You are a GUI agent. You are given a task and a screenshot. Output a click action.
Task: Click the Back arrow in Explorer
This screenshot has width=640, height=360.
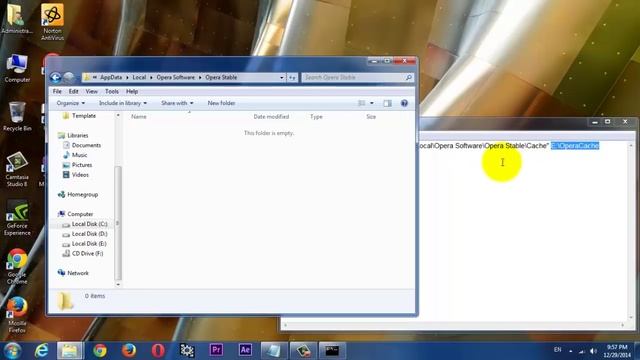pyautogui.click(x=56, y=78)
